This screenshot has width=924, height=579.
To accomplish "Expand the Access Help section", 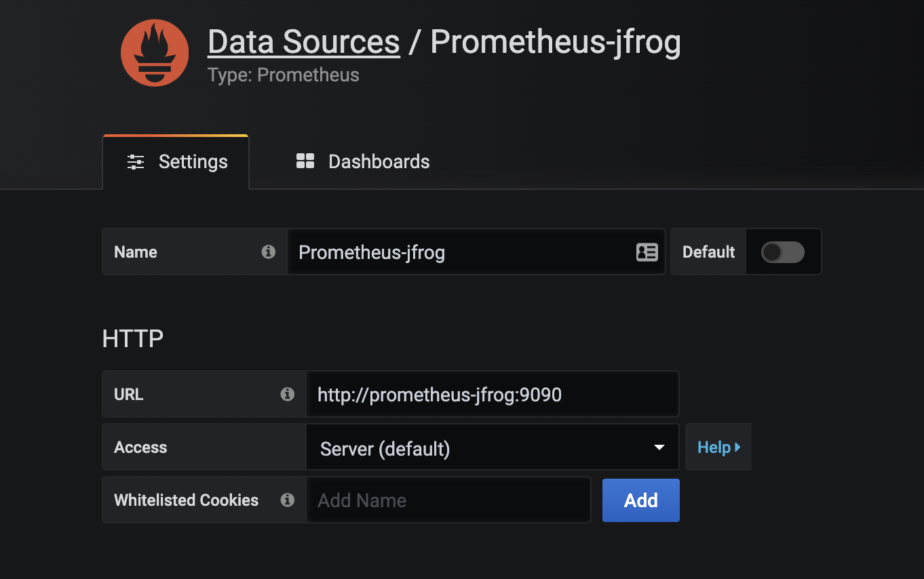I will pos(718,447).
